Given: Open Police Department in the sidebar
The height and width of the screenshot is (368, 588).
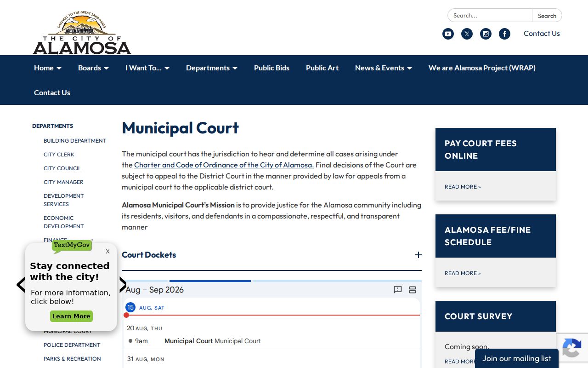Looking at the screenshot, I should [x=72, y=345].
